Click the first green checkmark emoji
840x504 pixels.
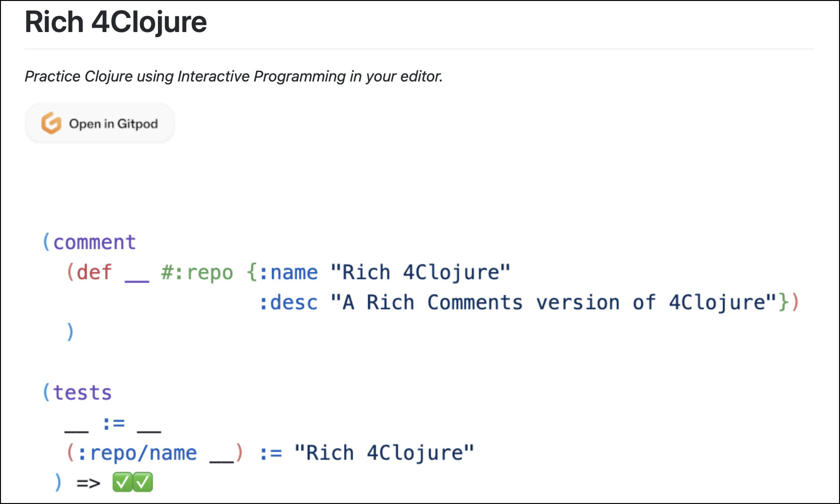[x=122, y=482]
